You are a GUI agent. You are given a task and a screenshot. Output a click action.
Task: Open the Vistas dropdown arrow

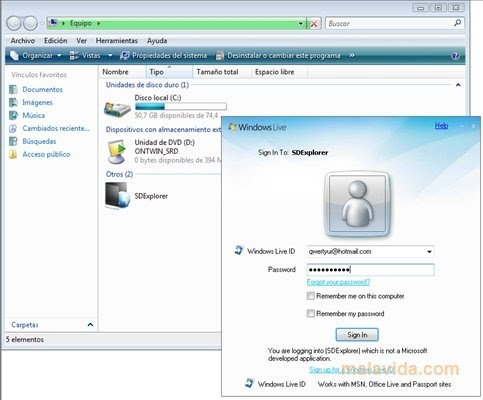(110, 56)
